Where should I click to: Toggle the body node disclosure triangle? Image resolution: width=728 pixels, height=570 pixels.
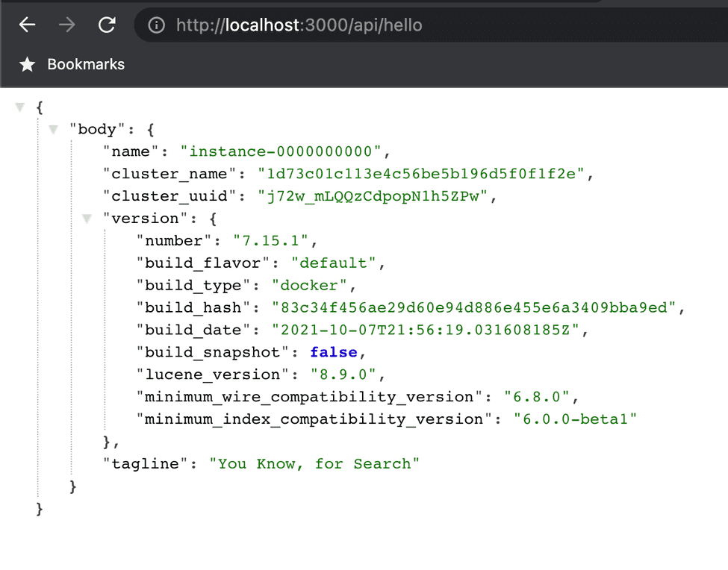coord(53,129)
